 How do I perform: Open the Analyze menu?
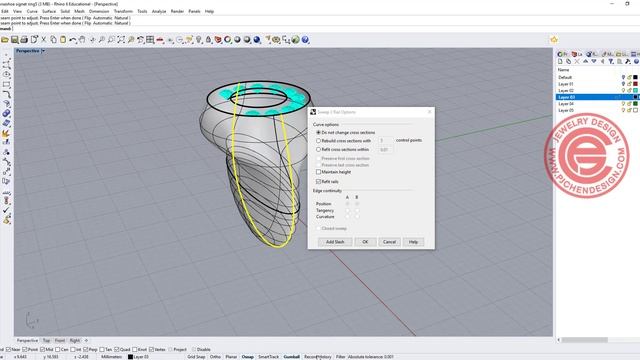159,11
